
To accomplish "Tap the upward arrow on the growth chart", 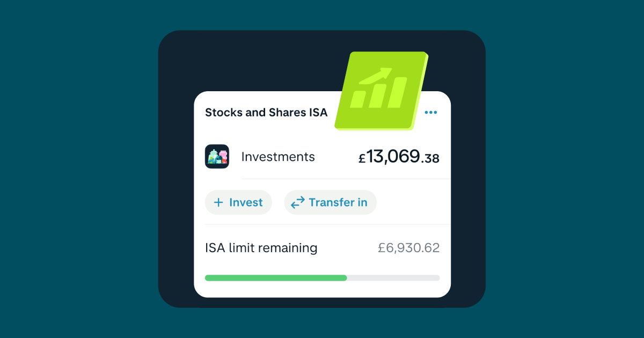I will click(x=384, y=71).
